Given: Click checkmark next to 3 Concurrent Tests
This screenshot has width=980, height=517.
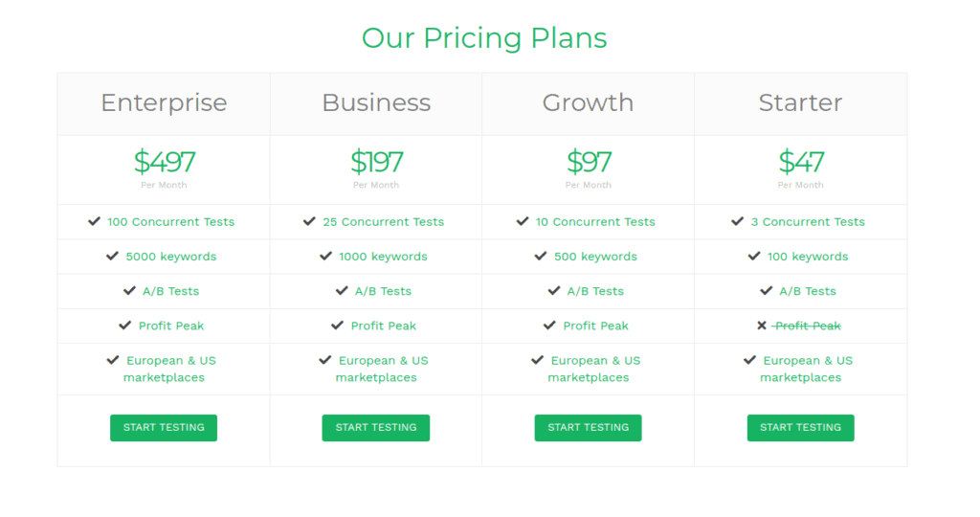Looking at the screenshot, I should pyautogui.click(x=738, y=221).
